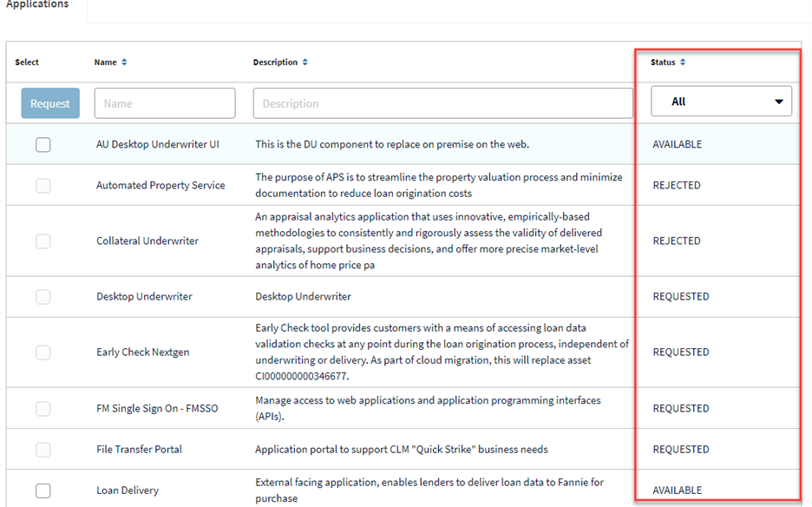Click the All status filter box
The width and height of the screenshot is (812, 507).
point(721,101)
